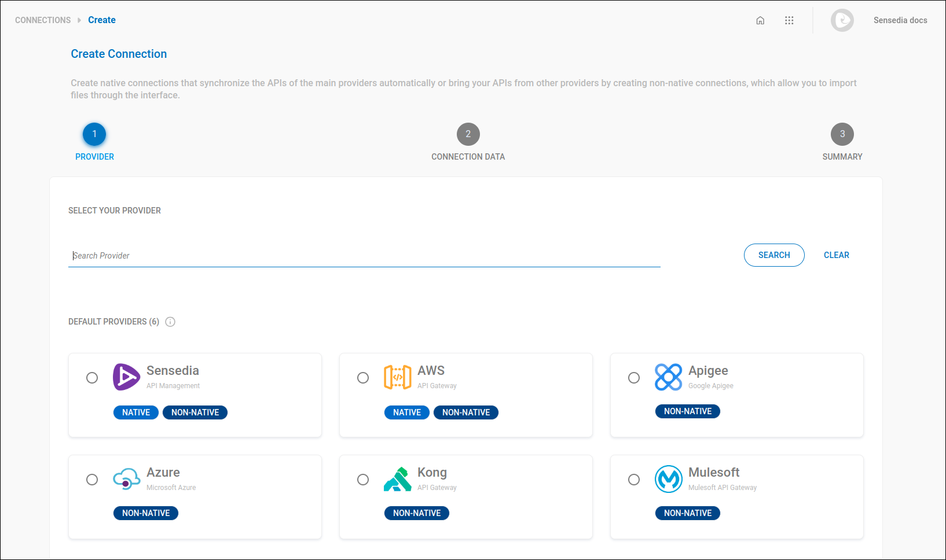
Task: Open the apps grid menu icon
Action: [789, 20]
